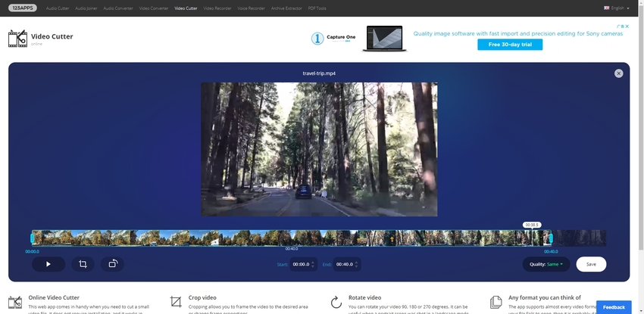Image resolution: width=644 pixels, height=314 pixels.
Task: Open the Feedback button
Action: (614, 307)
